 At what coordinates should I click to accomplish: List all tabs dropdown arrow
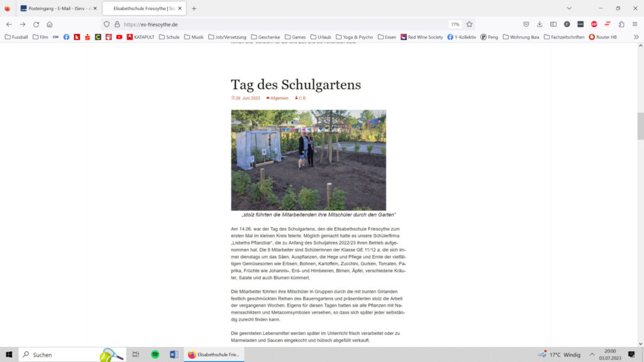tap(569, 8)
